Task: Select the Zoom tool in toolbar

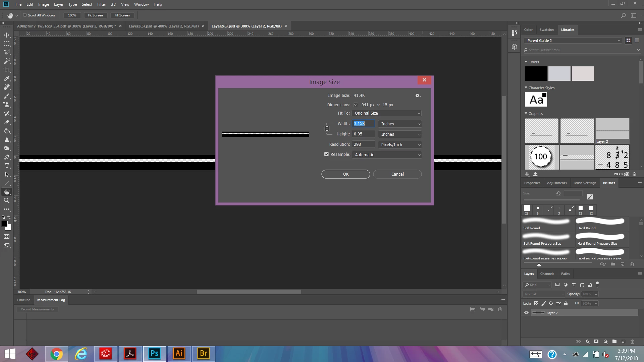Action: [7, 200]
